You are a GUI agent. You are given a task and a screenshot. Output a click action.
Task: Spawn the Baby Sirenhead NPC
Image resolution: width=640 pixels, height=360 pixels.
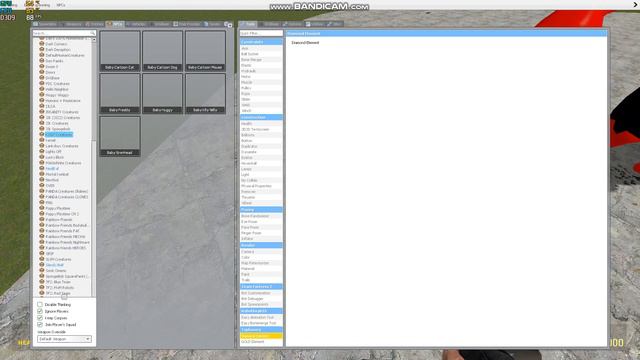[120, 136]
